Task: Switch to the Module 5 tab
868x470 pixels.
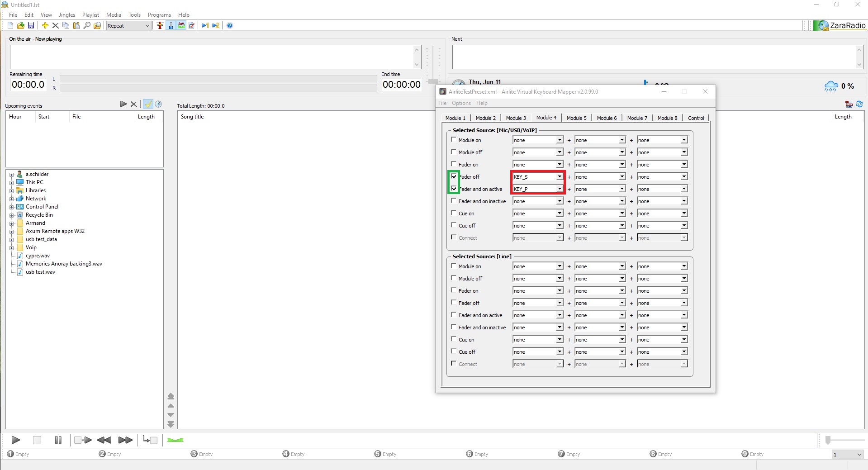Action: coord(576,118)
